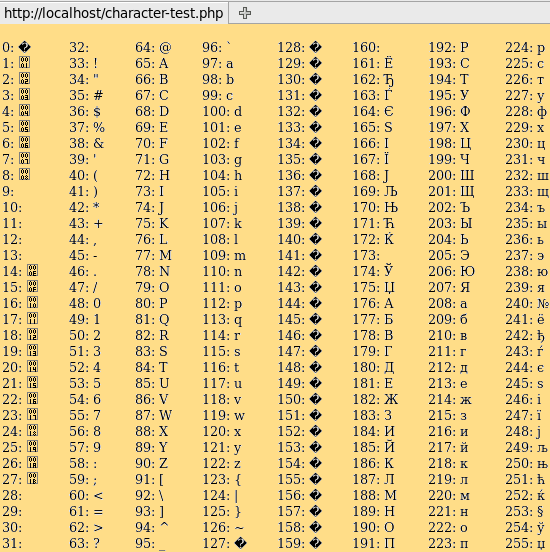Select the character-test.php tab
Viewport: 550px width, 552px height.
coord(114,13)
